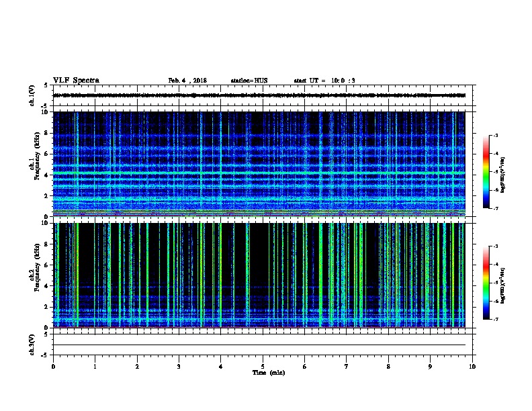
Task: Click the ch.2 spectrogram panel
Action: coord(259,275)
